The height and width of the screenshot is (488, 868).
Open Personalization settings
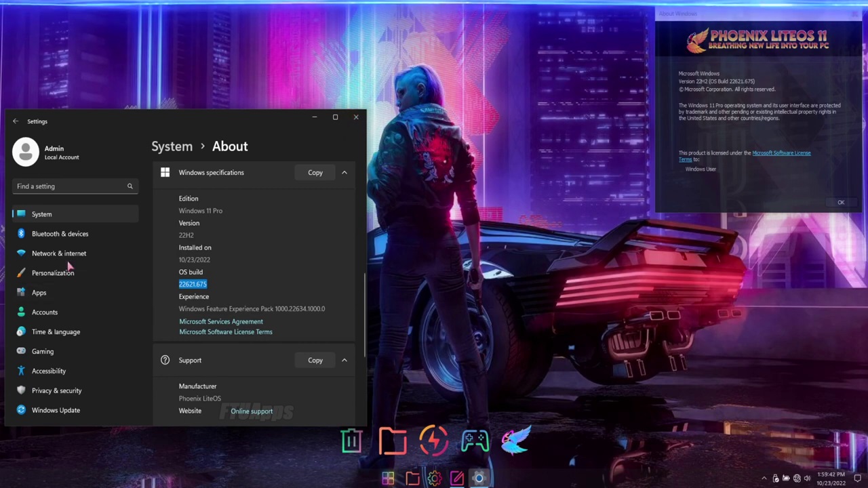[x=75, y=273]
